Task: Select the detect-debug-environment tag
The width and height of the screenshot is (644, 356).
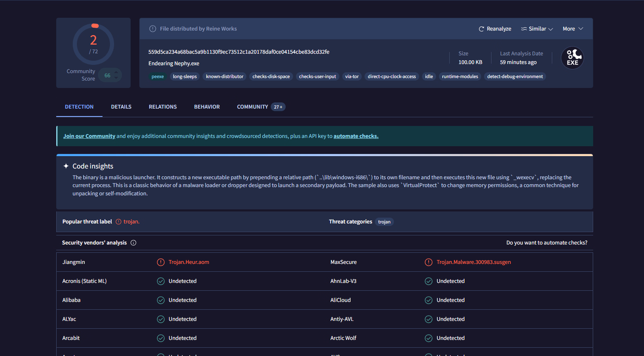Action: coord(515,76)
